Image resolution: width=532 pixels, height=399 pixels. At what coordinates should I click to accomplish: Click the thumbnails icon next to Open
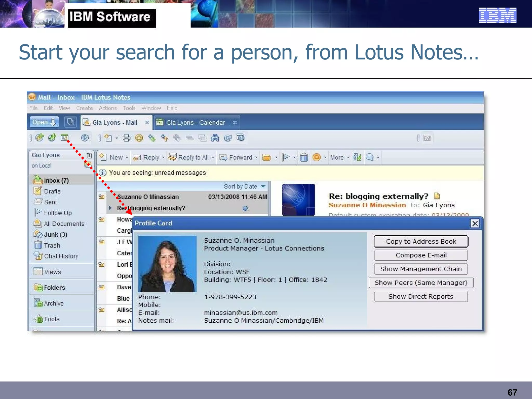pos(70,122)
